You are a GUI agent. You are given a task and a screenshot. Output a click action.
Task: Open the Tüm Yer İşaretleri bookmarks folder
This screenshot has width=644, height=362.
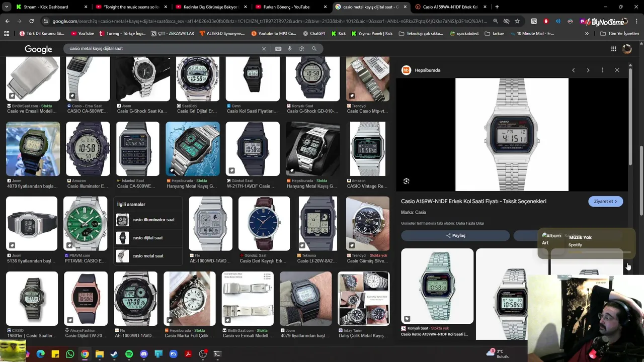click(x=620, y=33)
